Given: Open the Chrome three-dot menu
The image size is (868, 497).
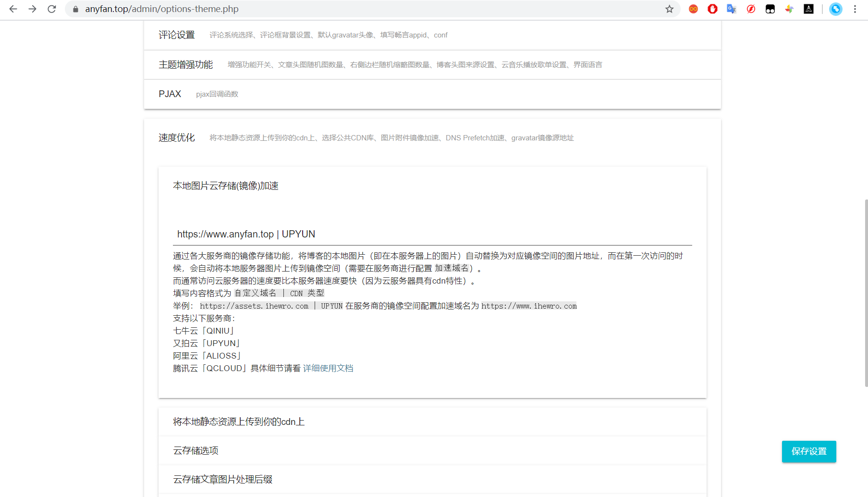Looking at the screenshot, I should click(855, 9).
